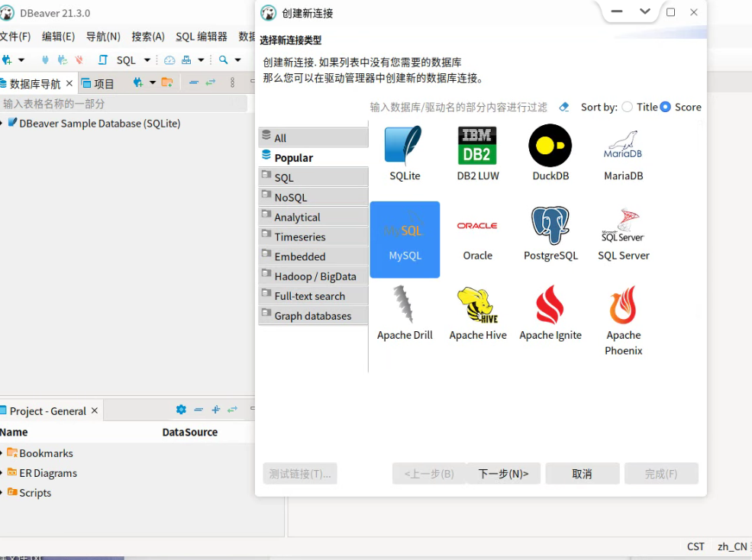Create new folder in database navigator
Viewport: 752px width, 560px height.
click(x=167, y=82)
